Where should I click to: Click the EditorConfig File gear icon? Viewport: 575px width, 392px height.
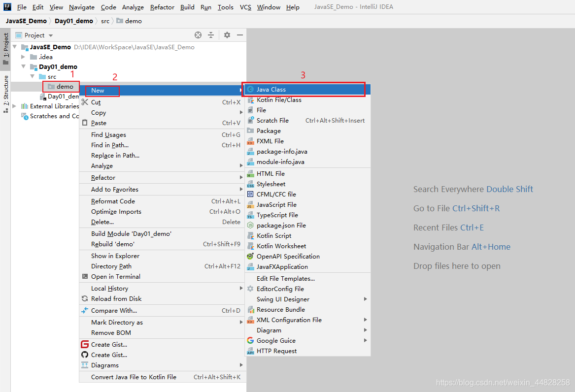tap(250, 289)
